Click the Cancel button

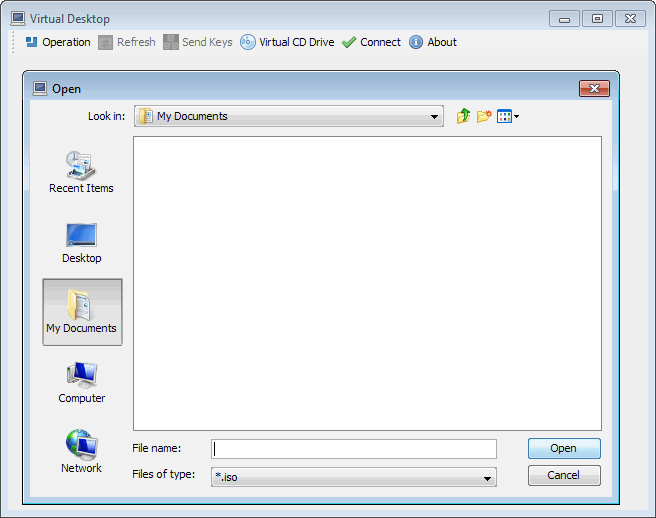564,475
